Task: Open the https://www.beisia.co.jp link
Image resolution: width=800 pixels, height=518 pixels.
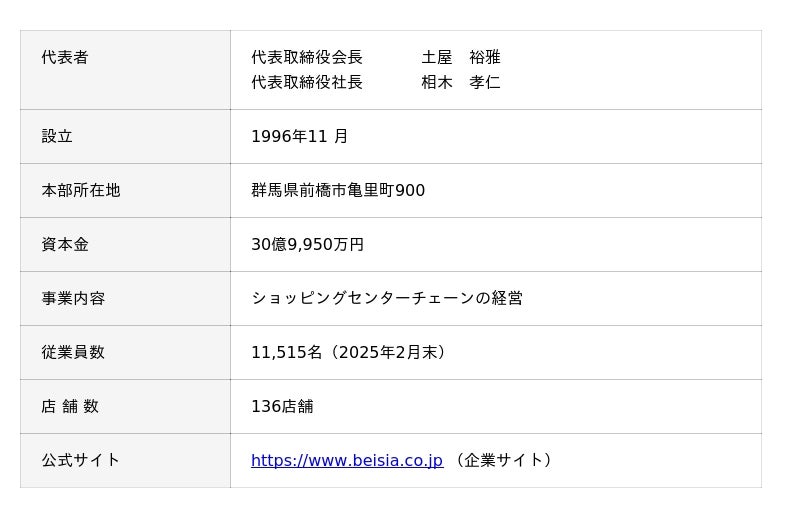Action: 346,461
